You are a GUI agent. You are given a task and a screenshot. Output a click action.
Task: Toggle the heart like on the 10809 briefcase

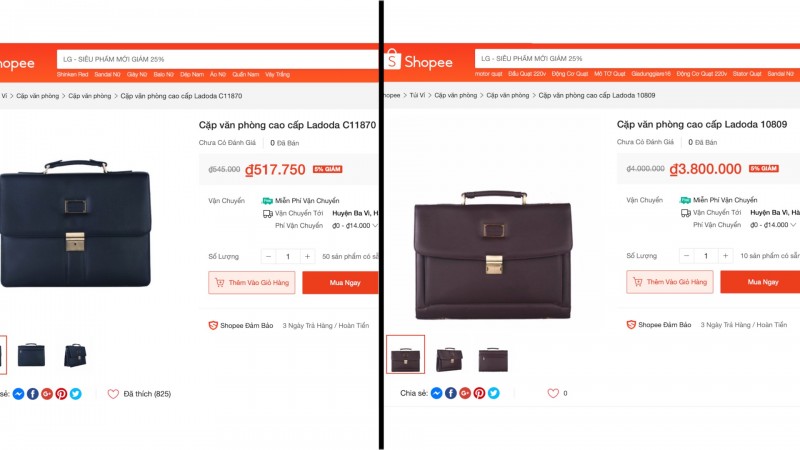[x=552, y=393]
